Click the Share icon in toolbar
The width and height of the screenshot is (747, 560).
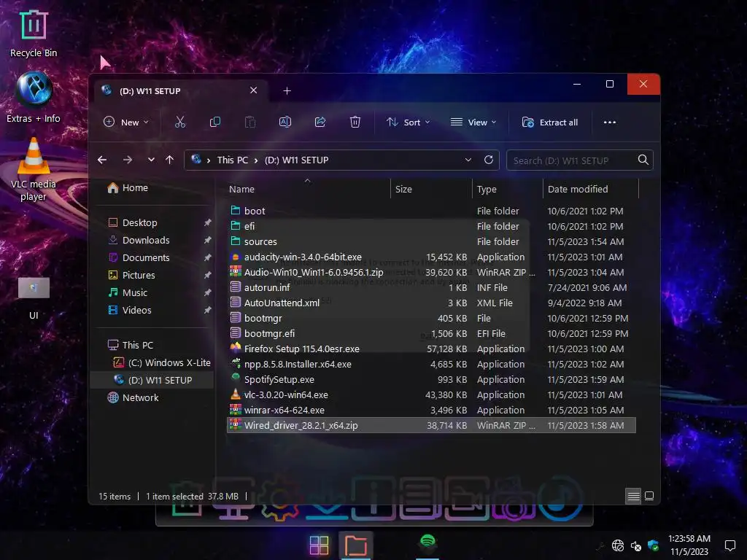click(x=320, y=122)
